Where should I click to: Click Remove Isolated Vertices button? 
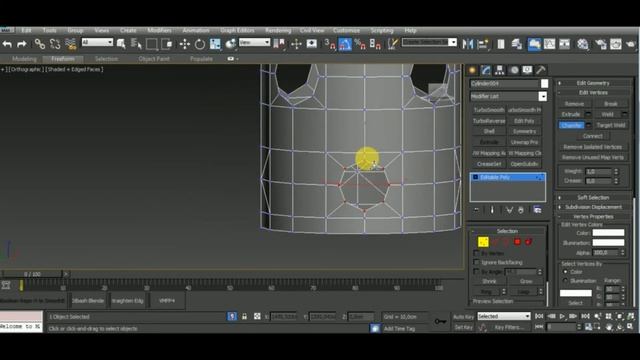(593, 147)
